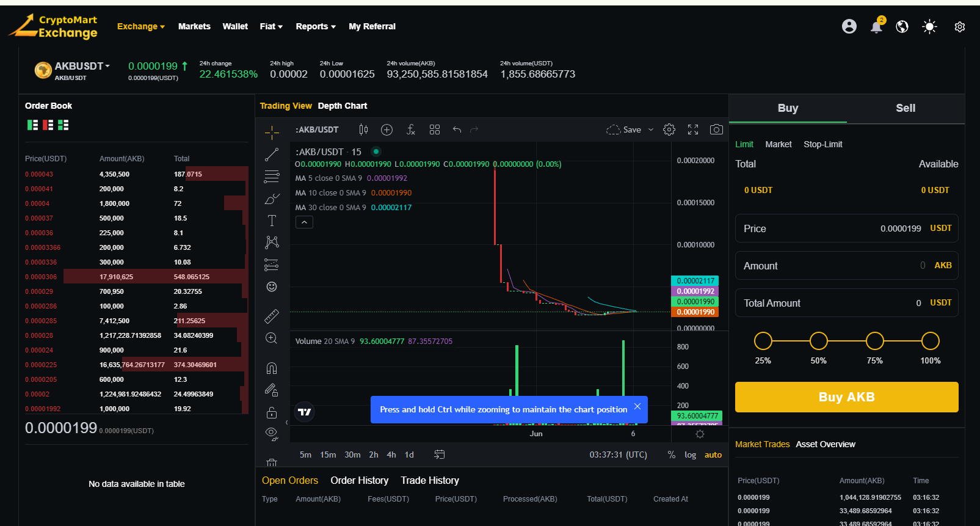Toggle stay in drawing mode
Screen dimensions: 980x526
272,390
